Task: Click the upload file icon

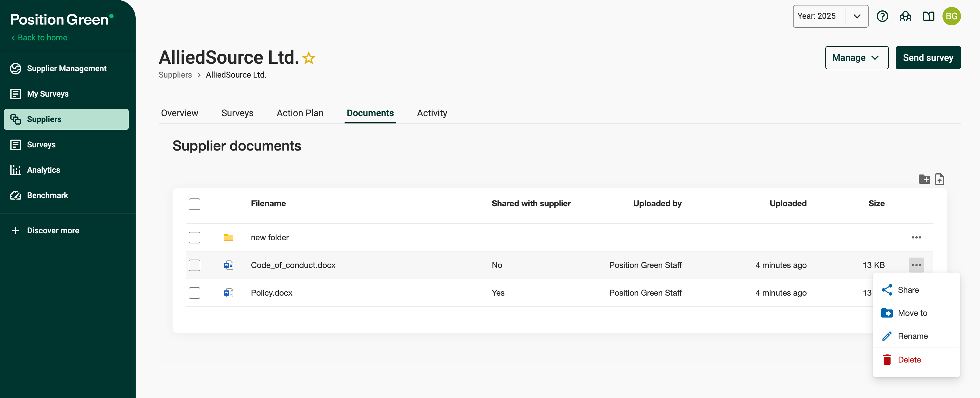Action: click(x=939, y=179)
